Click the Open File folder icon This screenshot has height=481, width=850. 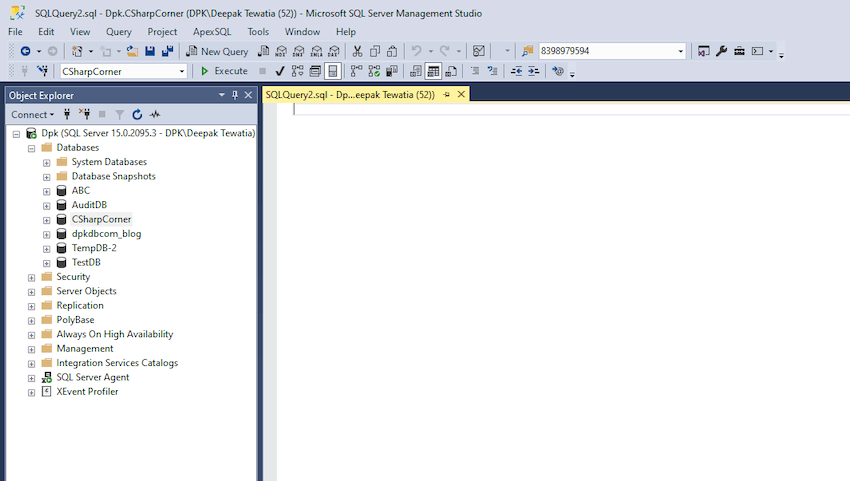[132, 51]
